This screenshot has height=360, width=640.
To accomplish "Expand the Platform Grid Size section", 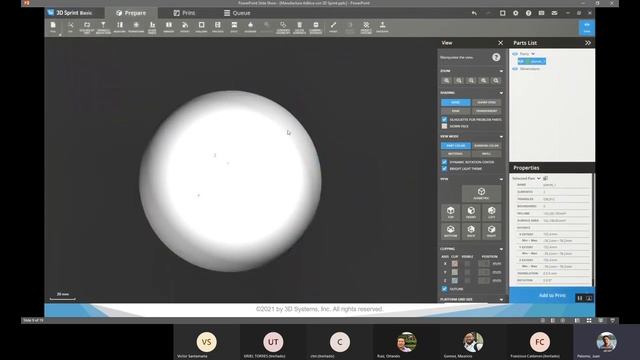I will (x=501, y=300).
